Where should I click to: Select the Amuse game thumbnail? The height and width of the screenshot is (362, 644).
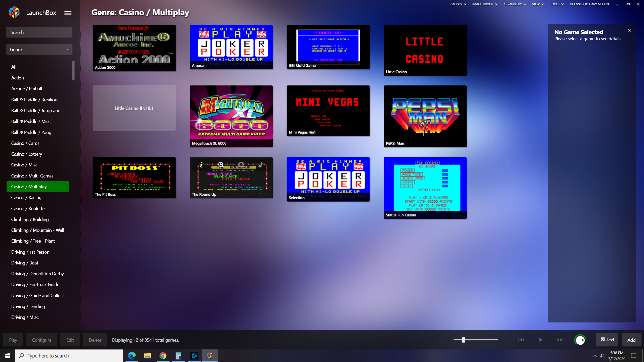click(x=231, y=47)
